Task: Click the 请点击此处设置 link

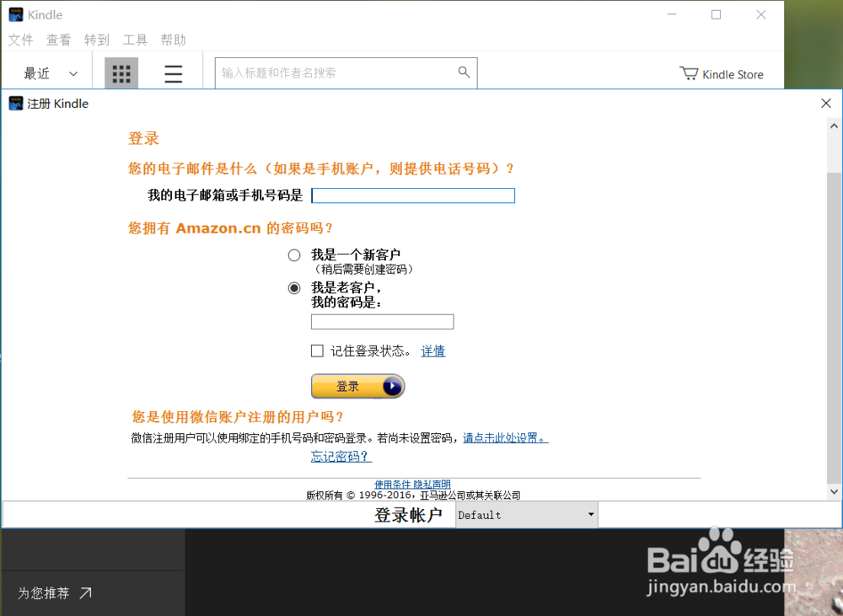Action: 505,438
